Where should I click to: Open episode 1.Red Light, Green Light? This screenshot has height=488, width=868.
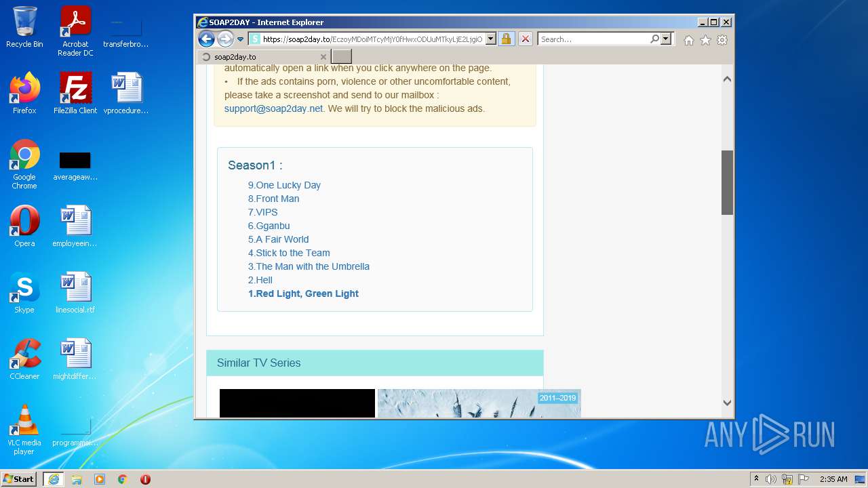pyautogui.click(x=303, y=293)
